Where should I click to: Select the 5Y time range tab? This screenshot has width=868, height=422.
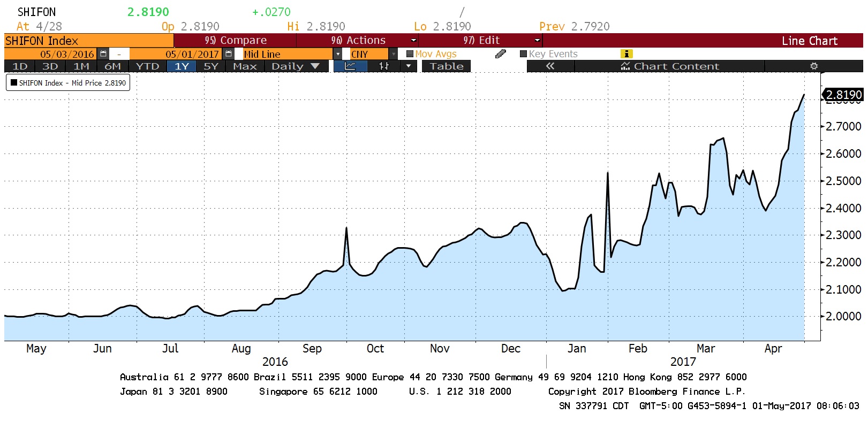coord(211,66)
